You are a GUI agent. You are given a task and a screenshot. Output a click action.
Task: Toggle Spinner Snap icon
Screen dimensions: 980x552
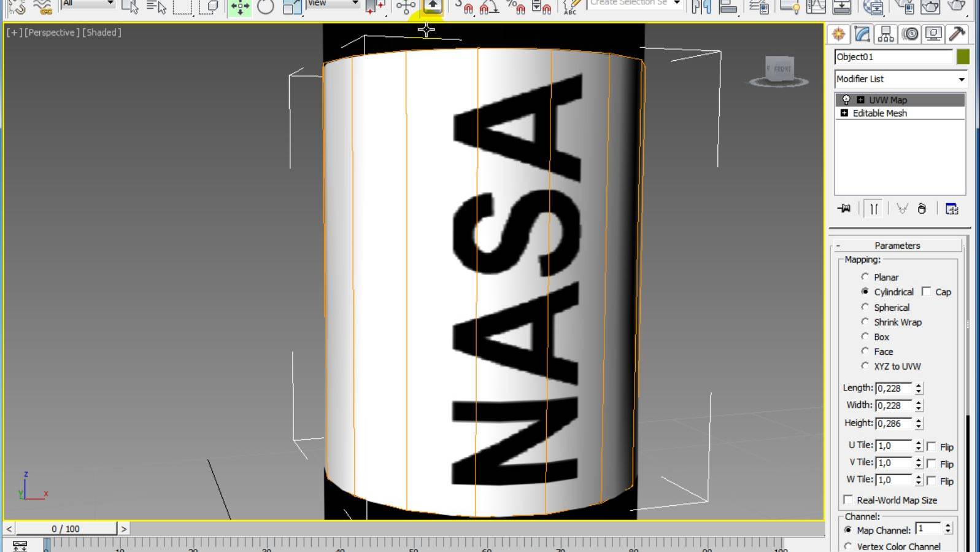(541, 7)
